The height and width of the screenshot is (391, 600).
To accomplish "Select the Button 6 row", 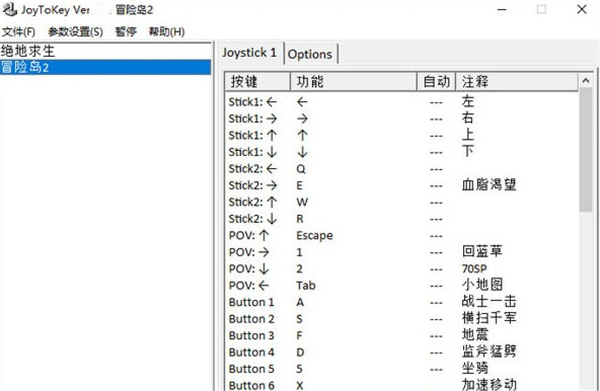I will (402, 385).
